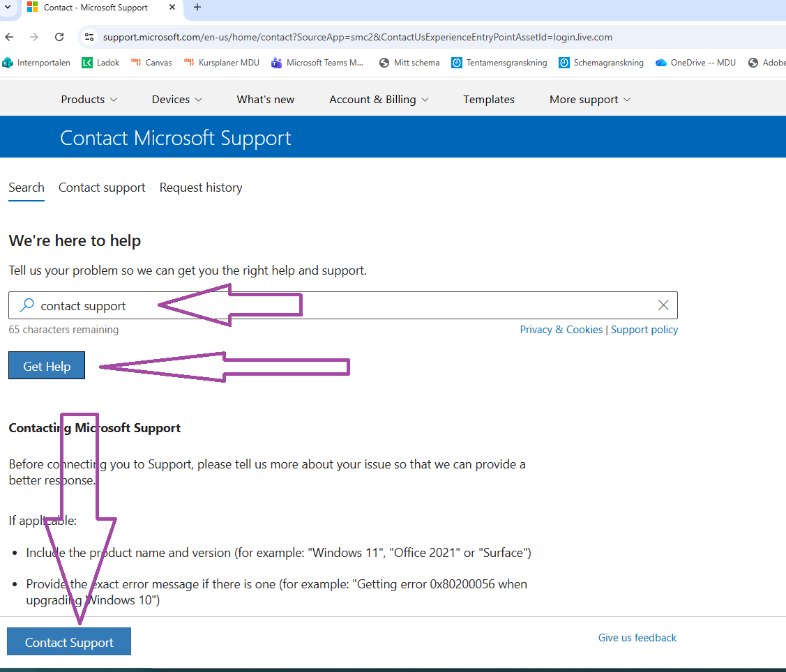Expand the Account & Billing menu
Screen dimensions: 786x672
pos(379,100)
